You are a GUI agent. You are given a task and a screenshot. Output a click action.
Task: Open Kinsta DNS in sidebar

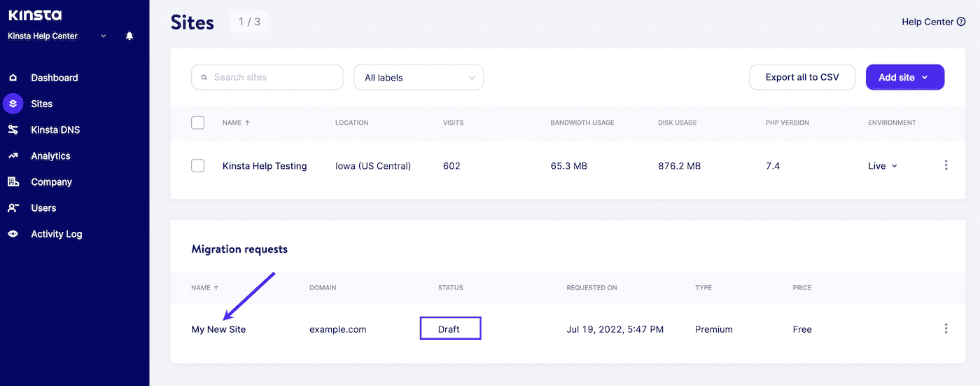(x=55, y=130)
